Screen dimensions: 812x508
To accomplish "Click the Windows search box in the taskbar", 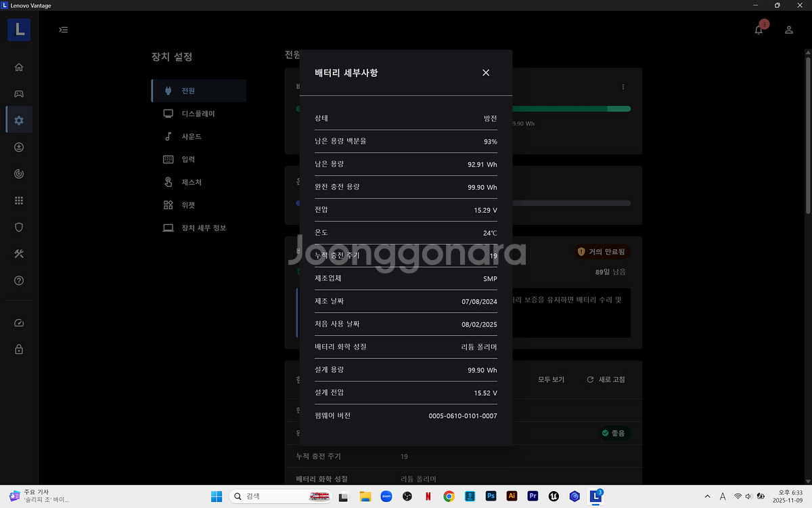I will (279, 496).
